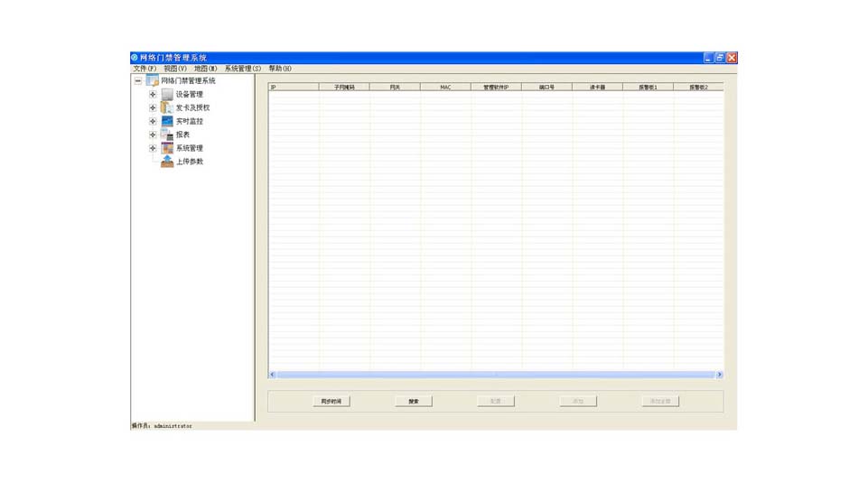Click the 网络门禁管理系统 root node icon
This screenshot has width=868, height=483.
153,80
